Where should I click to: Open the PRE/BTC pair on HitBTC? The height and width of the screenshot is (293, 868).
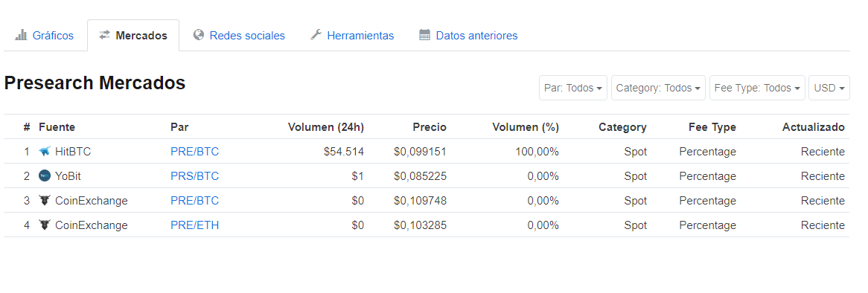pyautogui.click(x=195, y=152)
